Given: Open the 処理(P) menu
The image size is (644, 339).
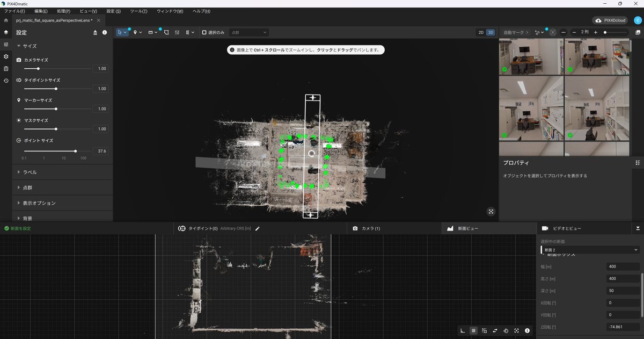Looking at the screenshot, I should coord(63,11).
